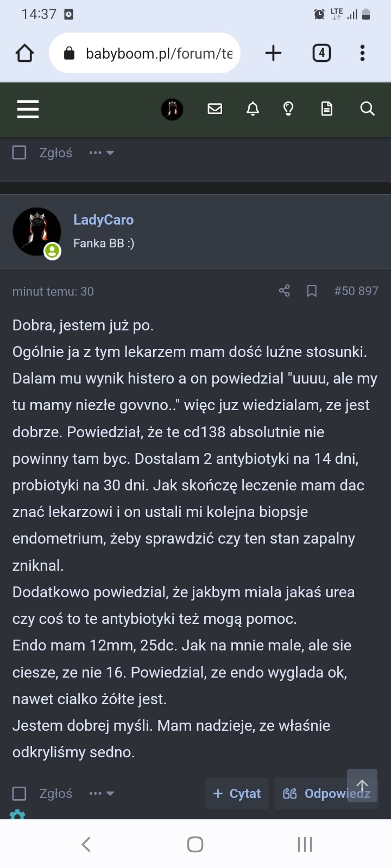Click the + Cytat quote button
The image size is (391, 868).
(237, 794)
